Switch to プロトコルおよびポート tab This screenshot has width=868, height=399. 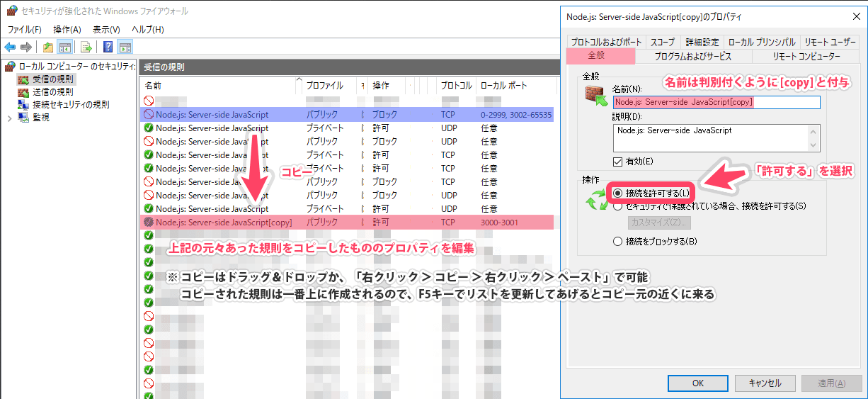(x=606, y=42)
